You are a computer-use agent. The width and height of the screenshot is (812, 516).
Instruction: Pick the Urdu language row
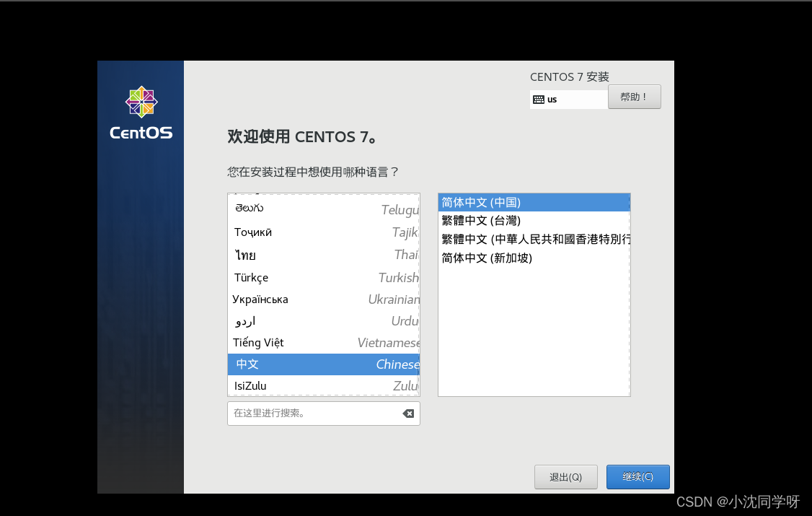(x=324, y=320)
